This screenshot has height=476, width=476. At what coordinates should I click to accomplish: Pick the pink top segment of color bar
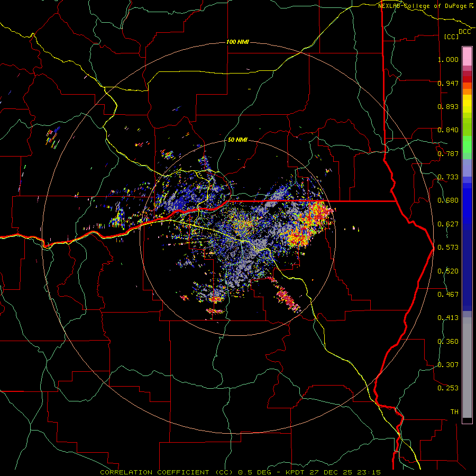coord(467,57)
